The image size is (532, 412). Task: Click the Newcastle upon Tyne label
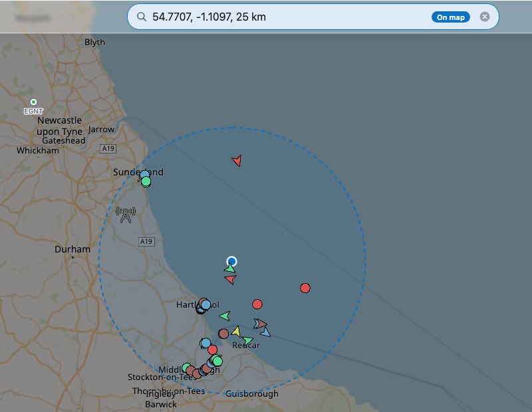(x=60, y=126)
